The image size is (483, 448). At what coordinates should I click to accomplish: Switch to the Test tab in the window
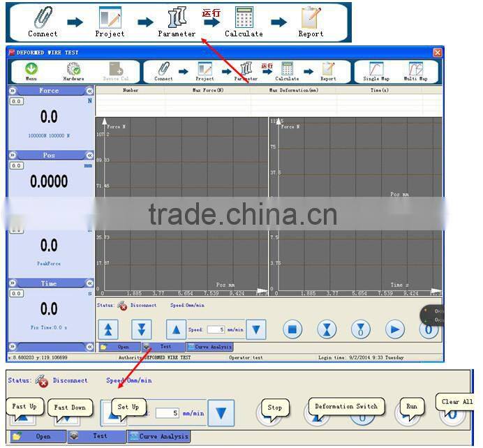point(163,347)
